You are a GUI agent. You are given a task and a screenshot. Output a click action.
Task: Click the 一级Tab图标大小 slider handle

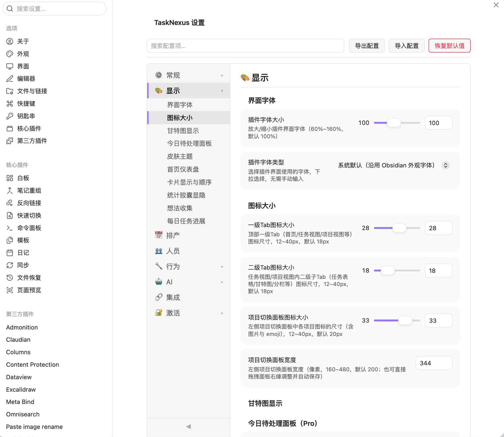[399, 228]
